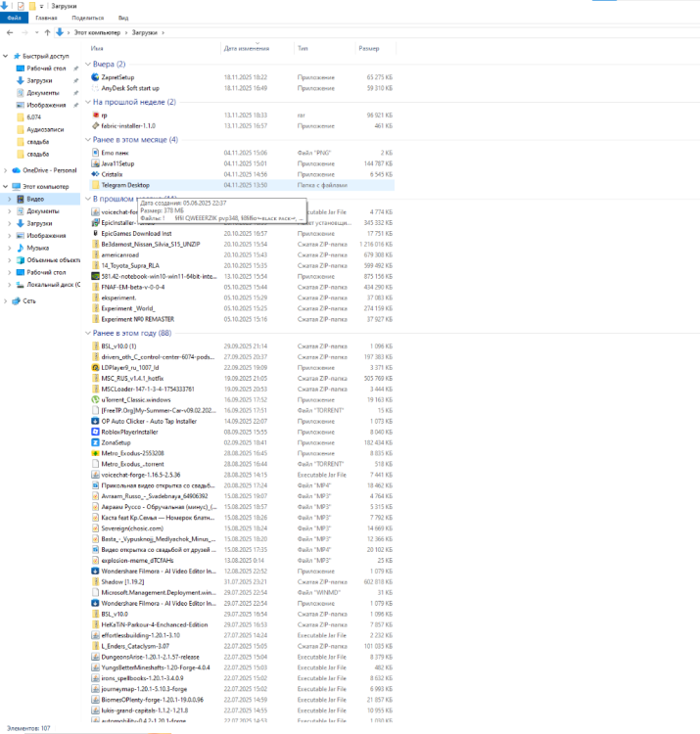
Task: Select Объемные объекты in navigation pane
Action: click(x=54, y=260)
